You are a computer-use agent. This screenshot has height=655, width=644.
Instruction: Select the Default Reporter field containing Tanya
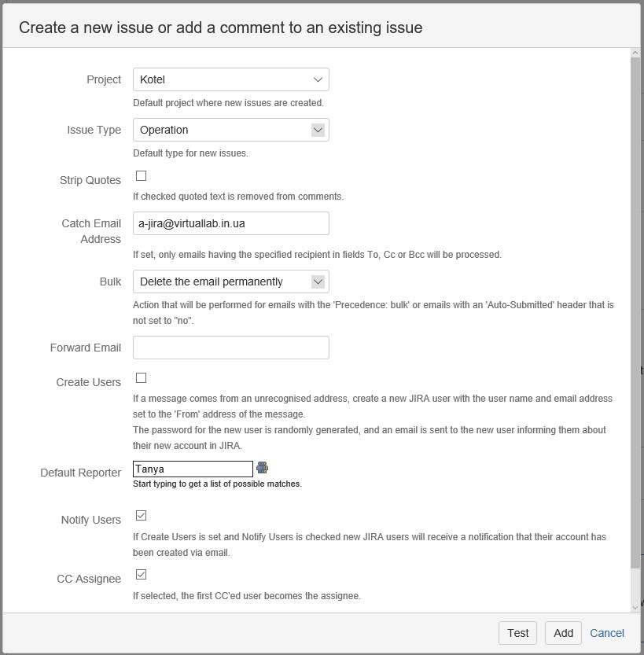(x=193, y=469)
